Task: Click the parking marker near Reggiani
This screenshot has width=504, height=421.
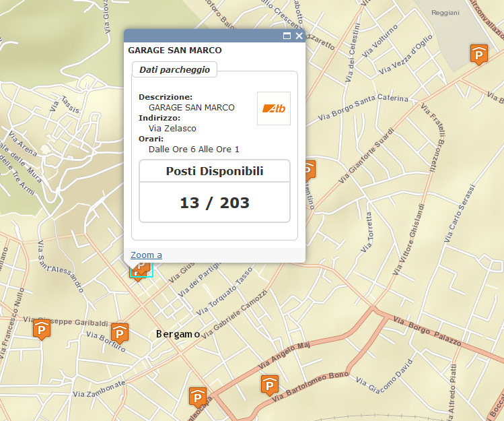Action: 478,54
